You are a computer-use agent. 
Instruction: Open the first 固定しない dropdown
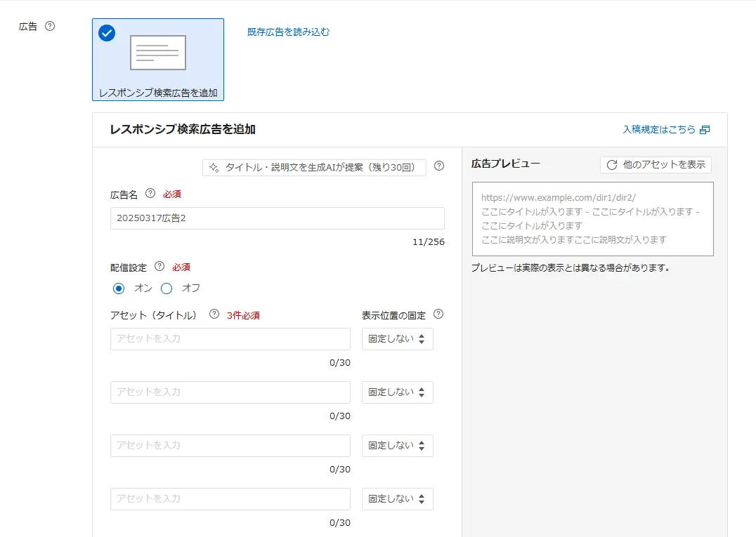398,339
